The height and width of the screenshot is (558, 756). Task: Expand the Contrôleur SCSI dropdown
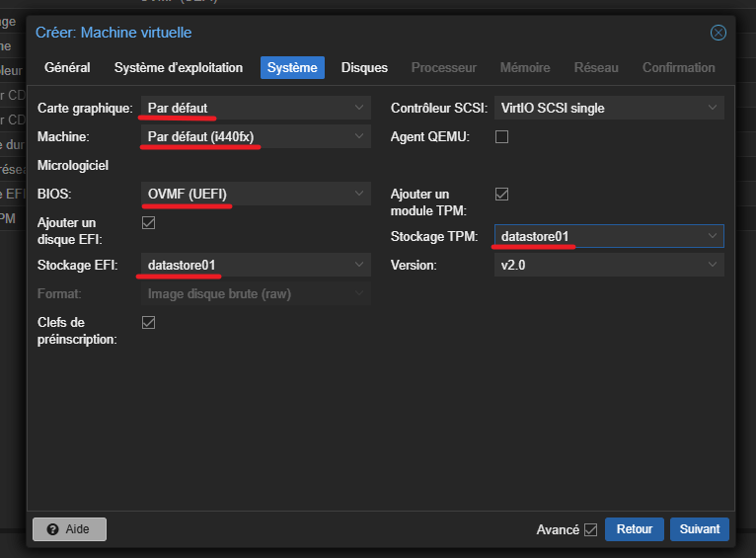609,108
